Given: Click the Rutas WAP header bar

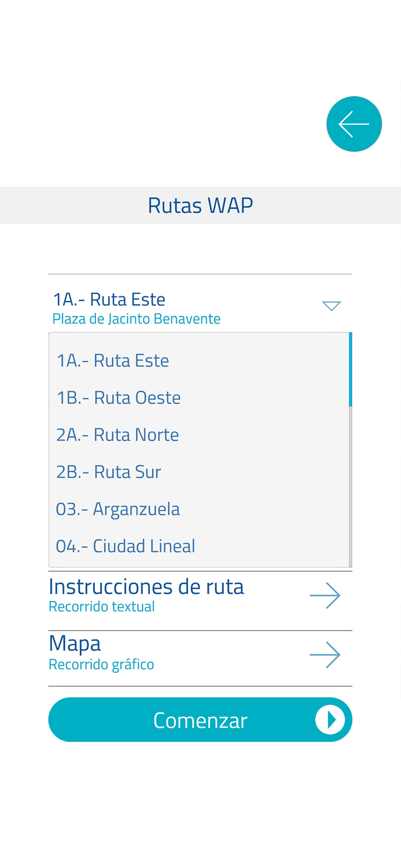Looking at the screenshot, I should click(x=200, y=205).
